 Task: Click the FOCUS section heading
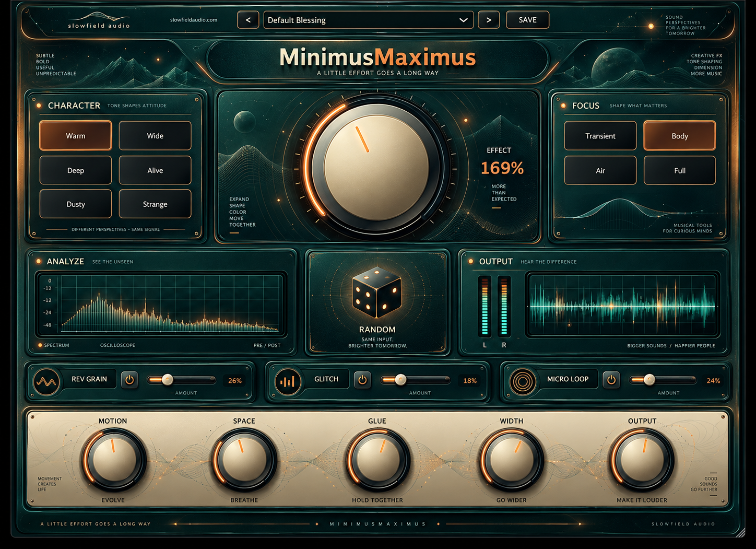pyautogui.click(x=586, y=106)
